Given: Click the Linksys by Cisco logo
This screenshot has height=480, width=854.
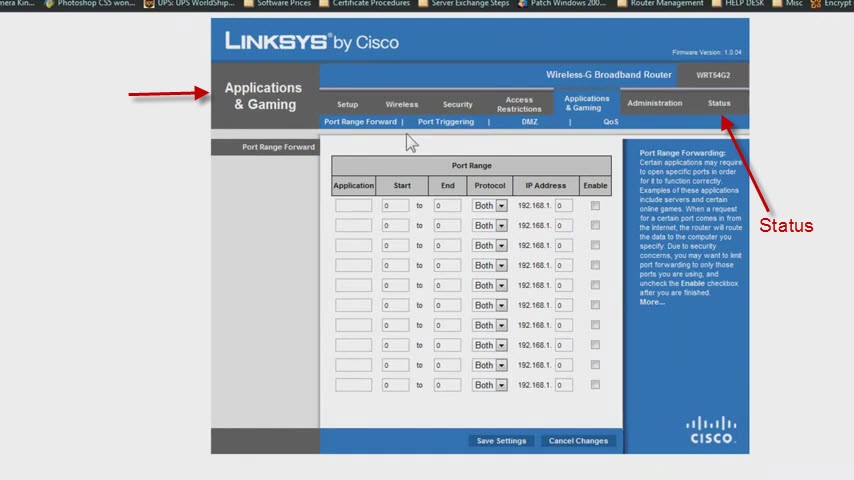Looking at the screenshot, I should coord(312,41).
